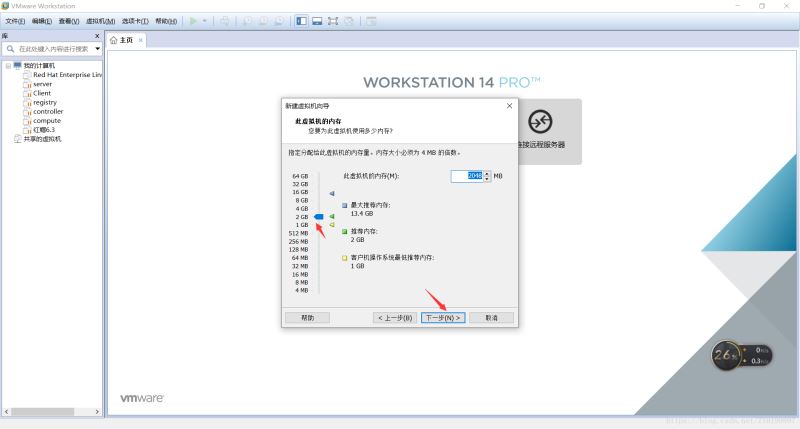Click the yellow minimum memory marker on slider

click(x=332, y=224)
